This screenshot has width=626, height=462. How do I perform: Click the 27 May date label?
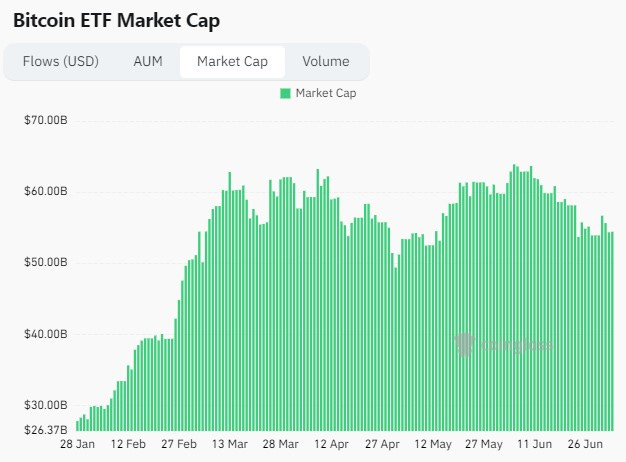484,444
